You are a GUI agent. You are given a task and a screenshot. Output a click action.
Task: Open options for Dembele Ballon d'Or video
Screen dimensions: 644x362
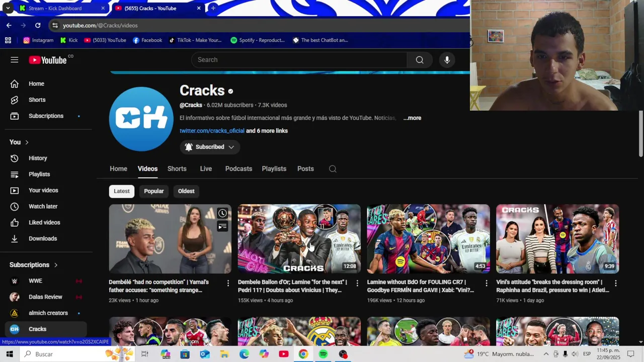(357, 284)
